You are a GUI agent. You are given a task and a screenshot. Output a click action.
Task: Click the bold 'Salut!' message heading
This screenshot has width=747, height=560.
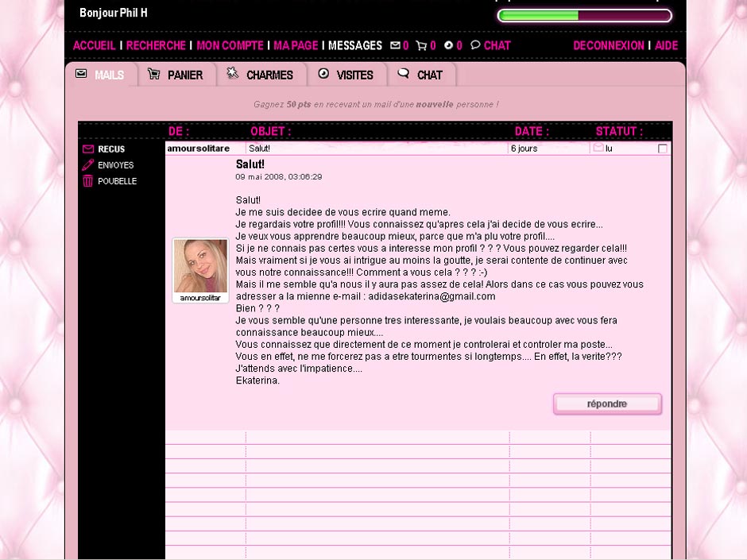250,164
